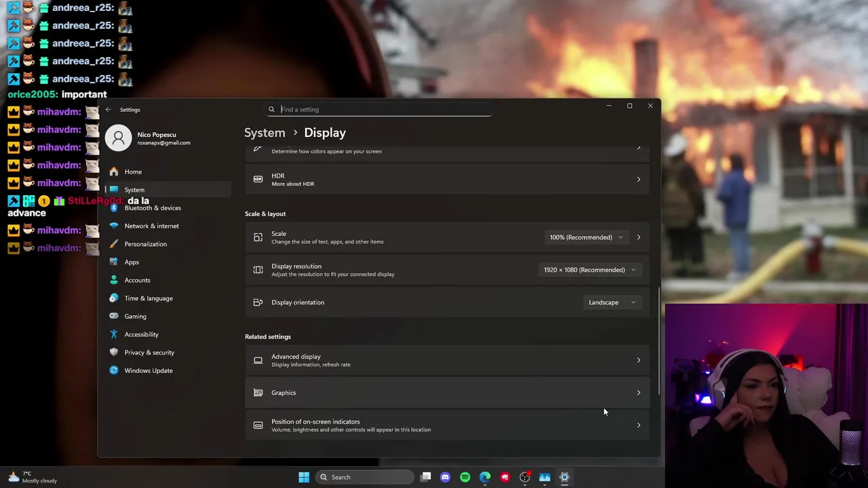Screen dimensions: 868x488
Task: Click the Find a setting search box
Action: 380,109
